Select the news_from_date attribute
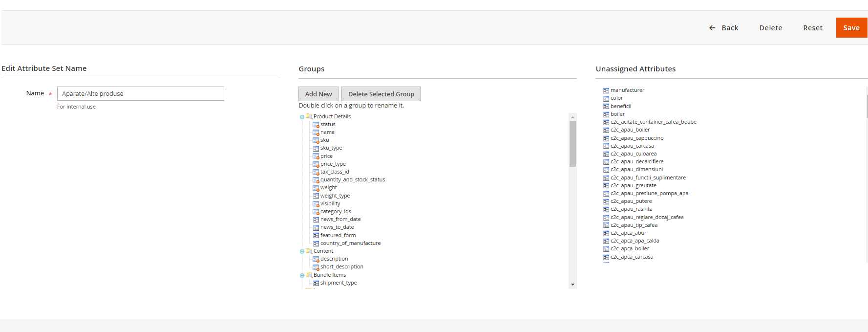The height and width of the screenshot is (332, 868). point(340,219)
